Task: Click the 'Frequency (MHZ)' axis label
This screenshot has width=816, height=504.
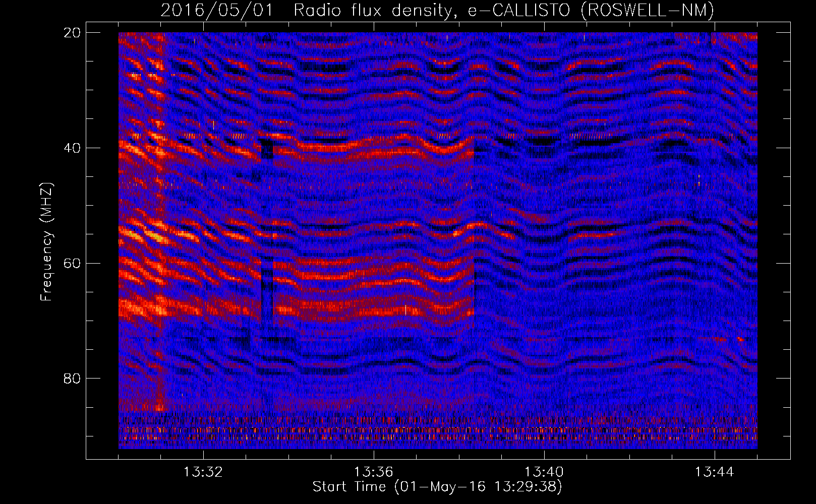Action: pyautogui.click(x=46, y=242)
